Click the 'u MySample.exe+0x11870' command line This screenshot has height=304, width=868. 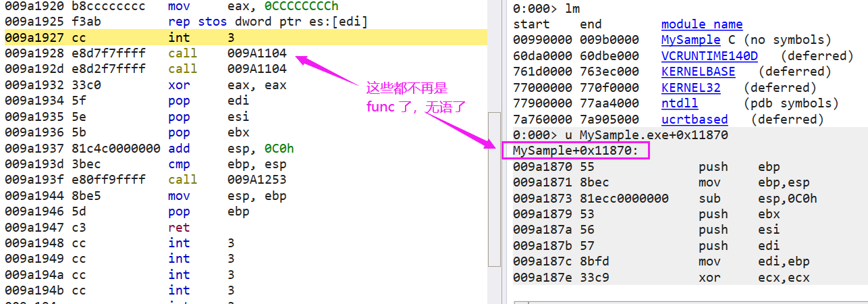(620, 135)
